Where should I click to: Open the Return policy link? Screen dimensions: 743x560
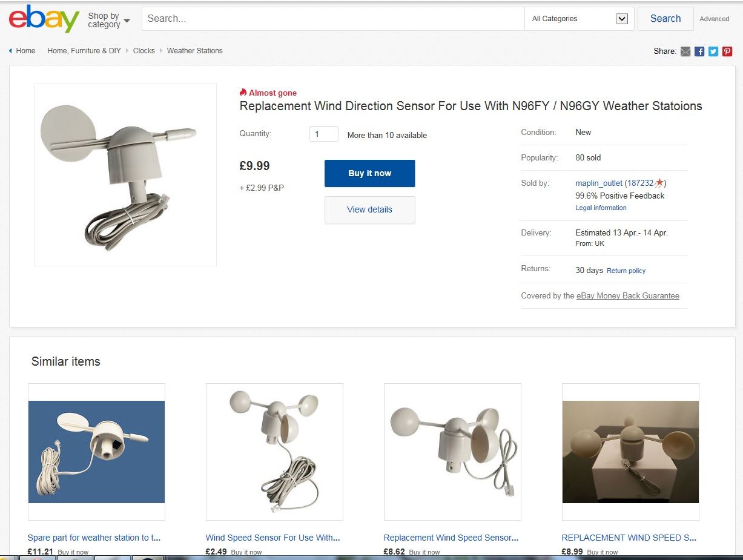(626, 271)
